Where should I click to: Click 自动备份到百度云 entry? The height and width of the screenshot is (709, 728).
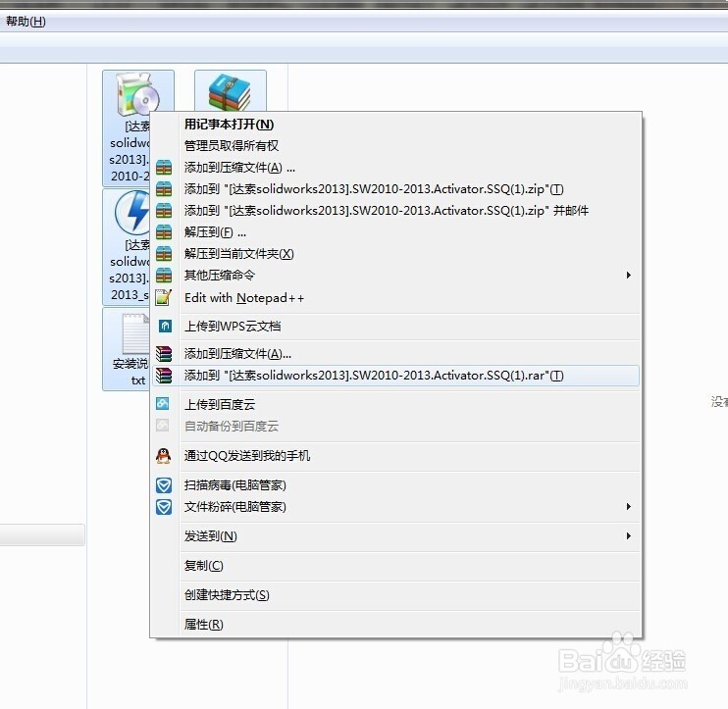232,426
